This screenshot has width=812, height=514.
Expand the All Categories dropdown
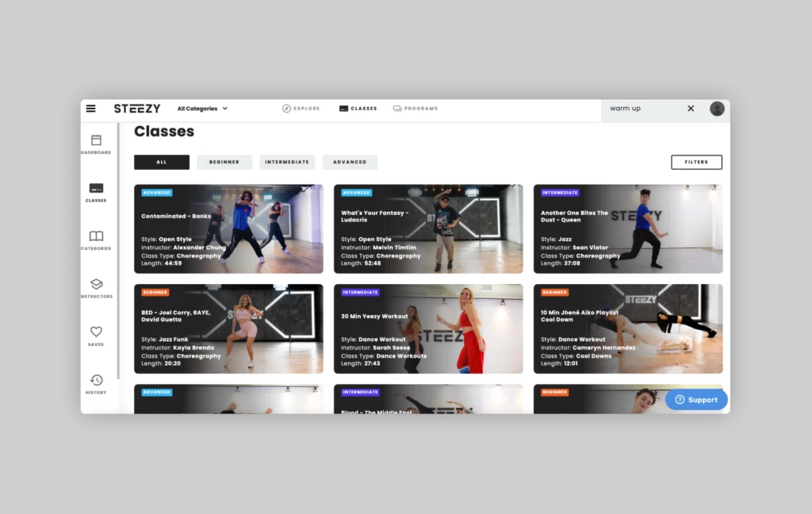coord(202,109)
